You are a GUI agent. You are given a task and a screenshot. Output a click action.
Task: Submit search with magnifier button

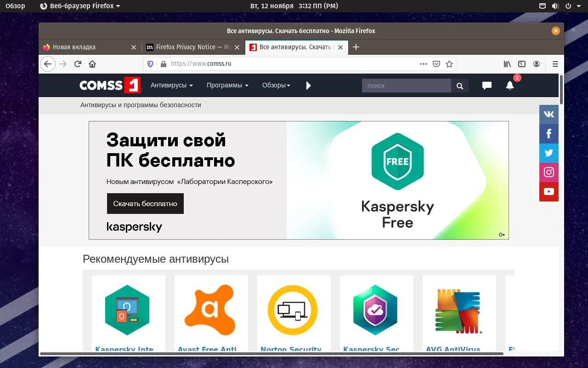pyautogui.click(x=460, y=86)
